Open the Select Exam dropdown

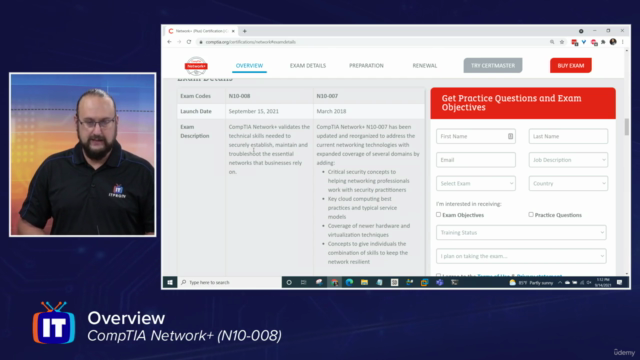[x=476, y=184]
